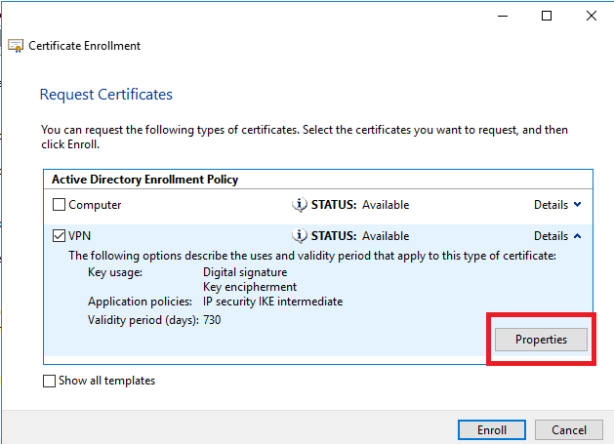Select the 'Active Directory Enrollment Policy' header
Screen dimensions: 614x444
145,179
